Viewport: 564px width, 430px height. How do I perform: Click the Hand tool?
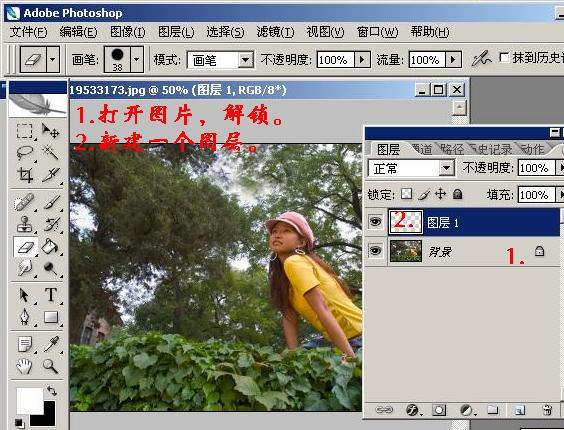24,366
